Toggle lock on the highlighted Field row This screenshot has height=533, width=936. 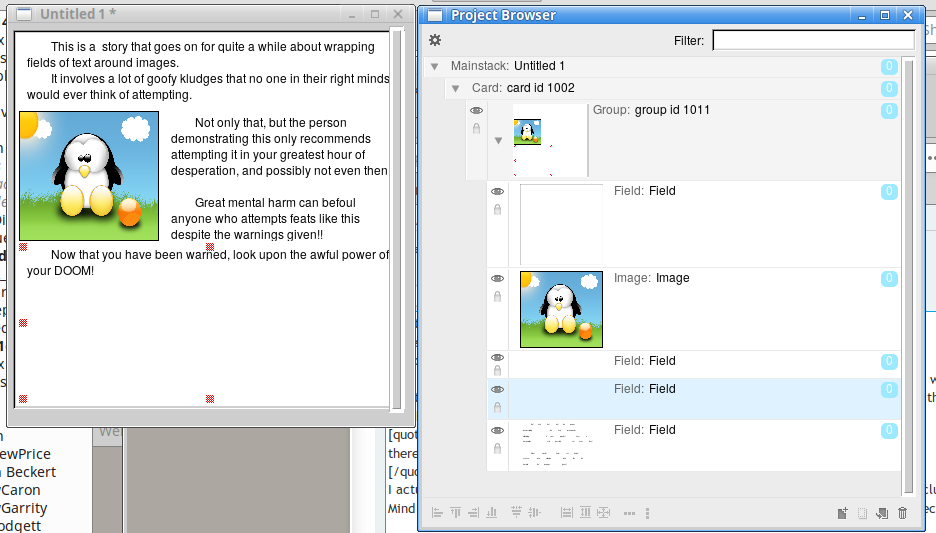point(497,408)
